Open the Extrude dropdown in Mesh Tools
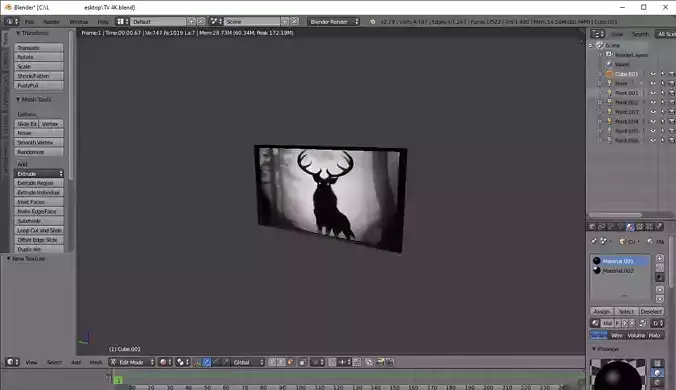Screen dimensions: 676x390 click(x=39, y=173)
